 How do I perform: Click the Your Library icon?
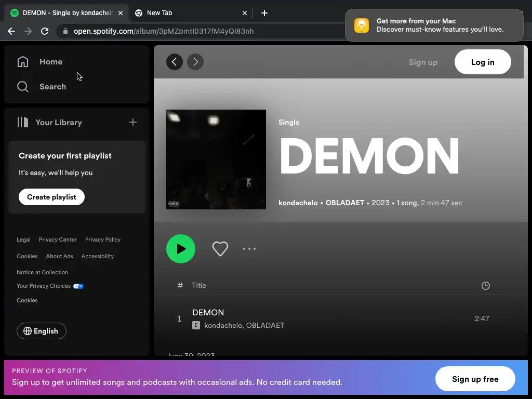pos(23,122)
